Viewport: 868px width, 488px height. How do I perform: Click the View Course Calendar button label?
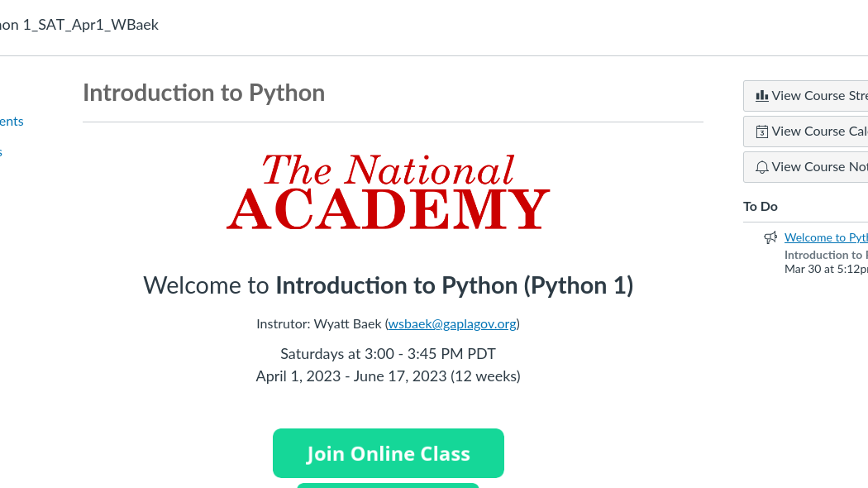click(x=819, y=132)
